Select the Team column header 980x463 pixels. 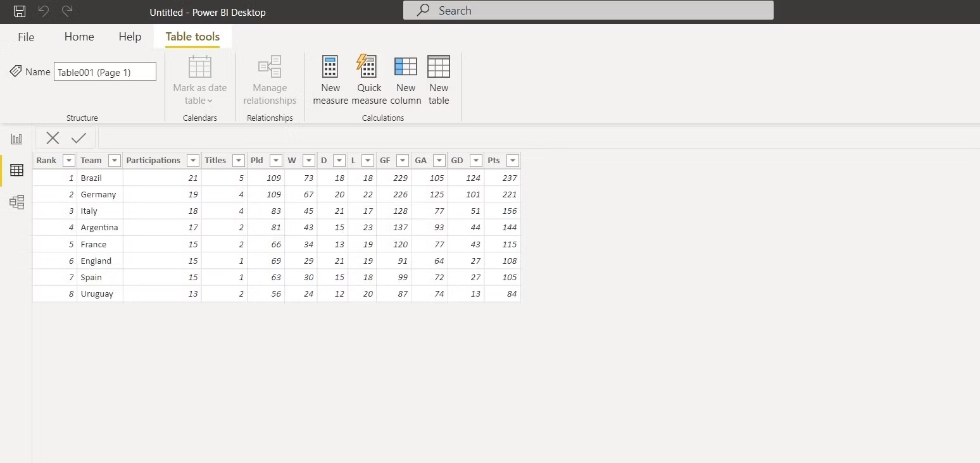coord(91,161)
